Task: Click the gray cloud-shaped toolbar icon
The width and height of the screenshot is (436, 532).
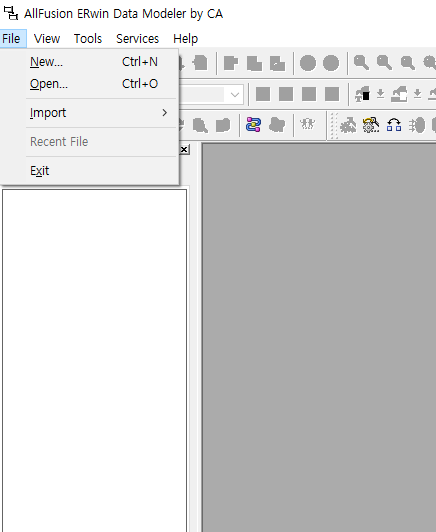Action: click(x=277, y=125)
